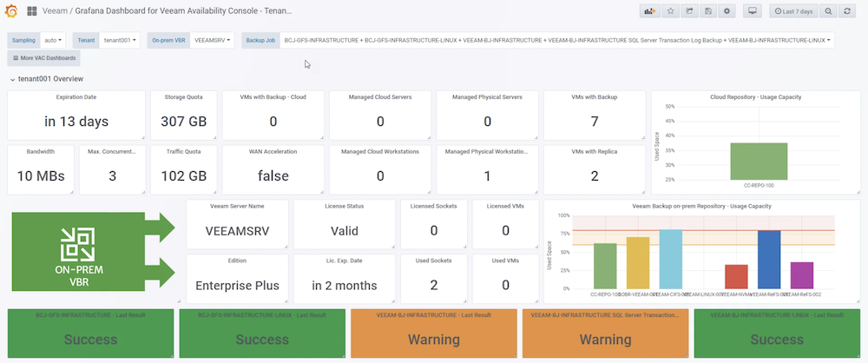Open Veeam Backup on-prem Repository panel title

point(701,206)
